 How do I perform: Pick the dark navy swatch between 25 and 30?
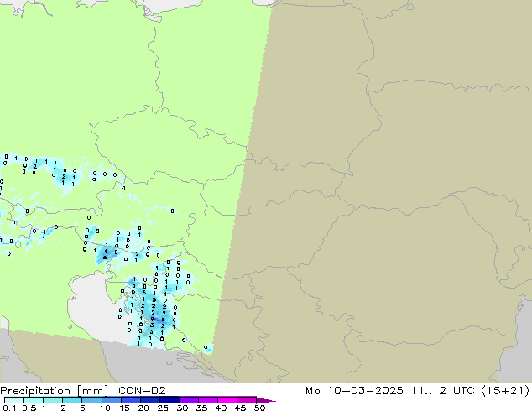click(169, 400)
